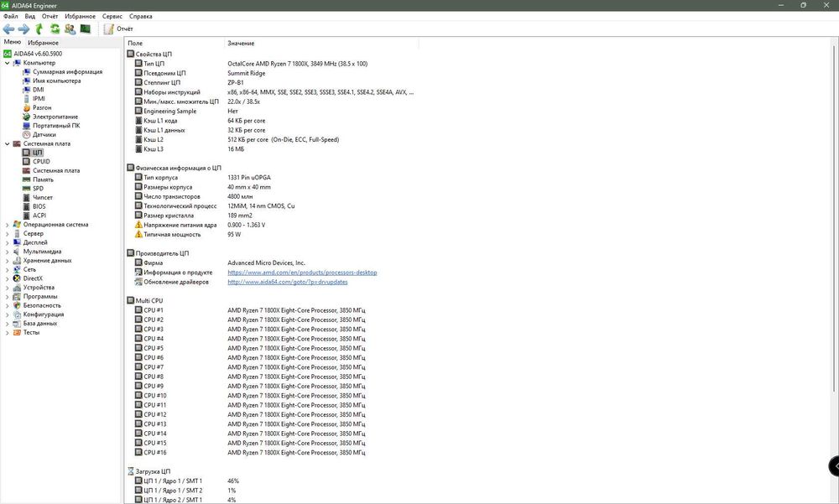Viewport: 839px width, 504px height.
Task: Select the Типичная мощность row
Action: pos(274,235)
